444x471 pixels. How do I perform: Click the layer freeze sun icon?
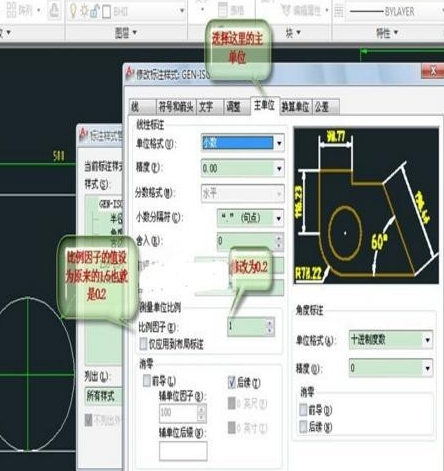tap(84, 11)
